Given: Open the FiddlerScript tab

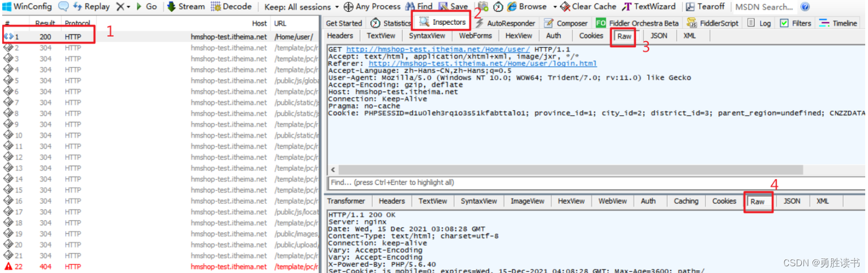Looking at the screenshot, I should (x=712, y=23).
